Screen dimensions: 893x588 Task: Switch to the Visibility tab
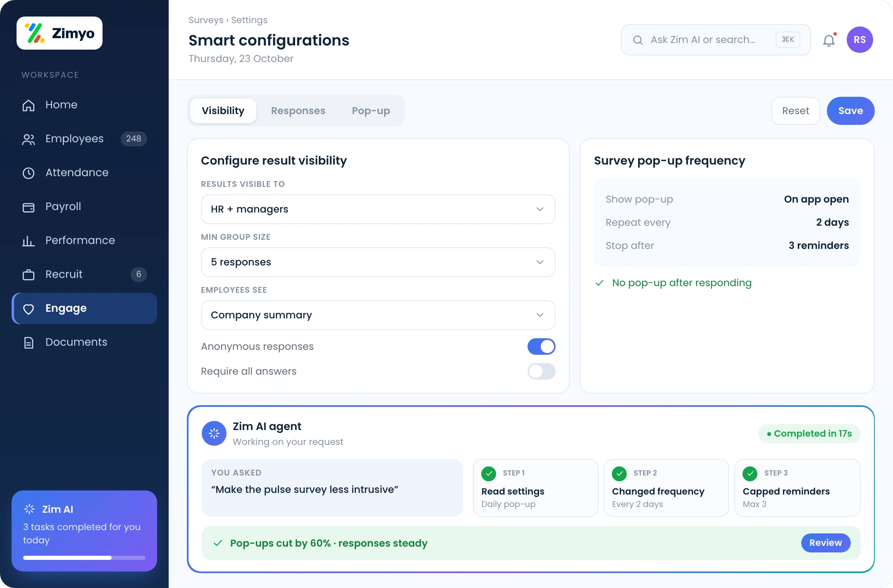click(x=223, y=111)
